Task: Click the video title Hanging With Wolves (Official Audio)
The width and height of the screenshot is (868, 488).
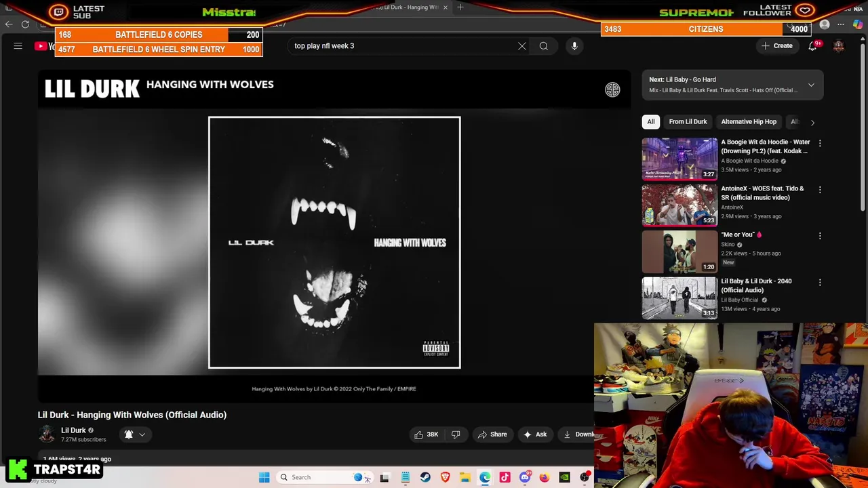Action: [132, 415]
